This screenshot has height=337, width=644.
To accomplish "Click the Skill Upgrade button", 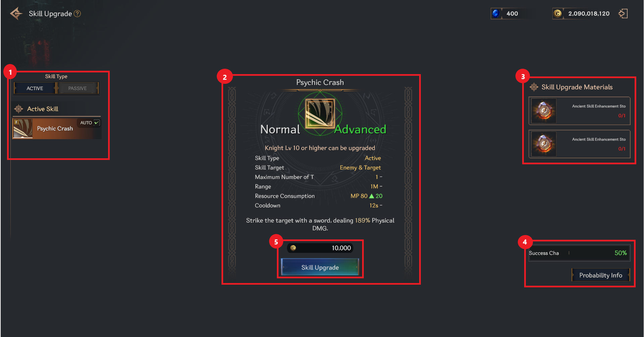I will pos(320,267).
